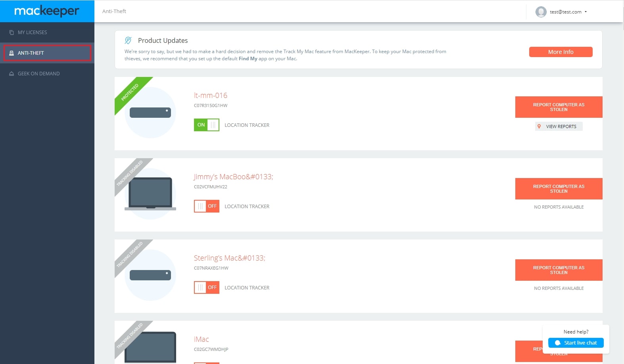The width and height of the screenshot is (624, 364).
Task: Enable location tracker for Sterling's Mac
Action: tap(206, 287)
